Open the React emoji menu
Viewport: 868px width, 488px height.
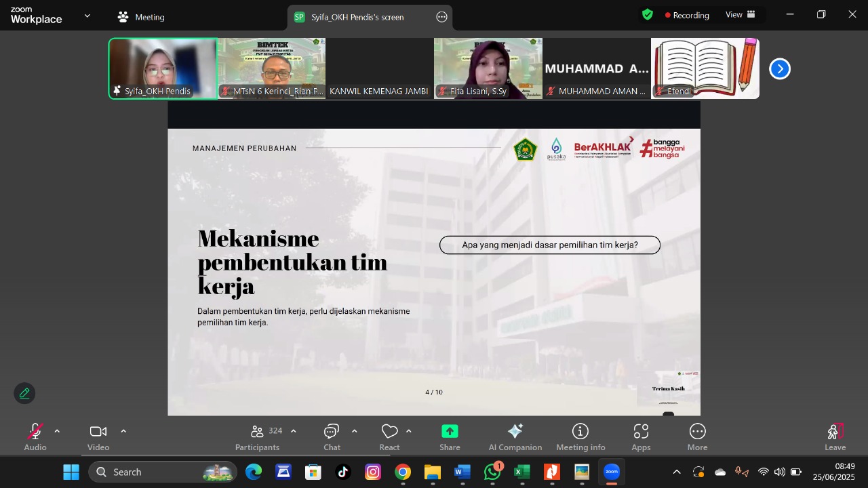[389, 436]
